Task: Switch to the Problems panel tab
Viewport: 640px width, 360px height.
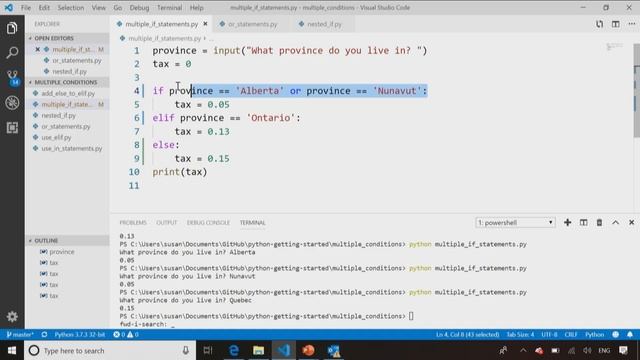Action: point(133,222)
